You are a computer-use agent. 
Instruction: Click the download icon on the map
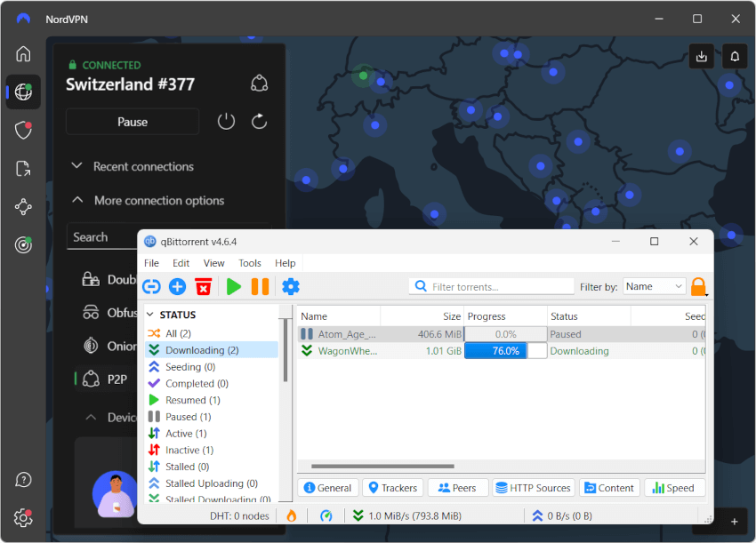point(702,56)
